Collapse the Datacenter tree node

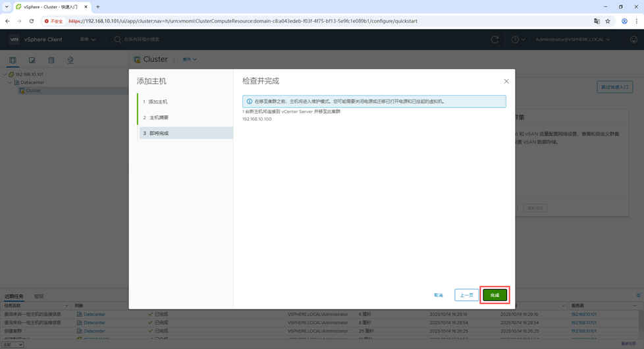coord(10,82)
